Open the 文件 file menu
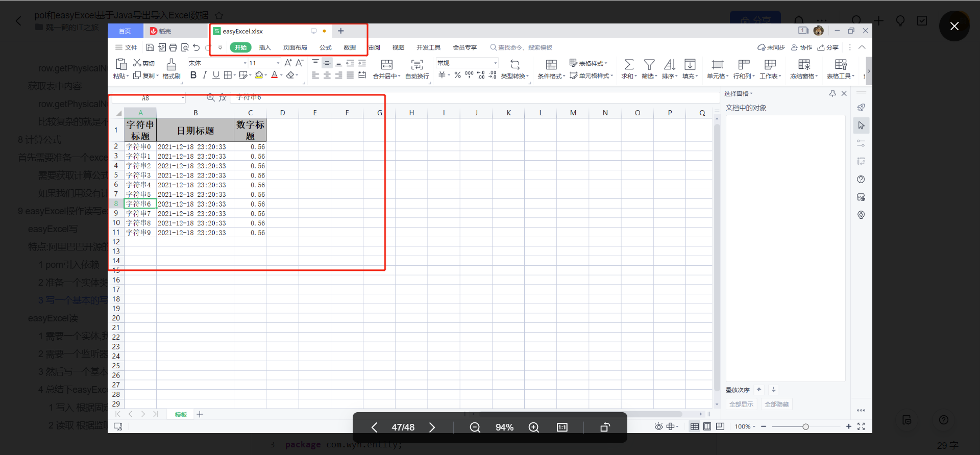 pos(127,47)
